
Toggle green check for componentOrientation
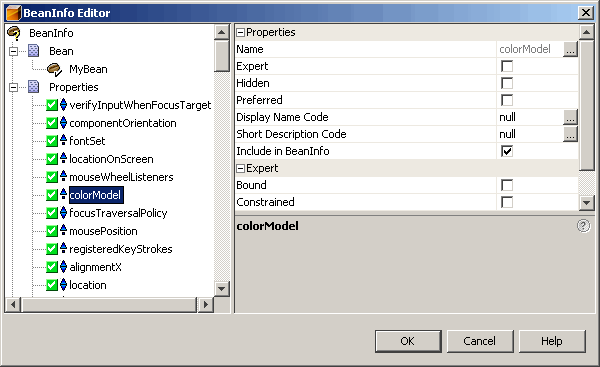(x=52, y=123)
